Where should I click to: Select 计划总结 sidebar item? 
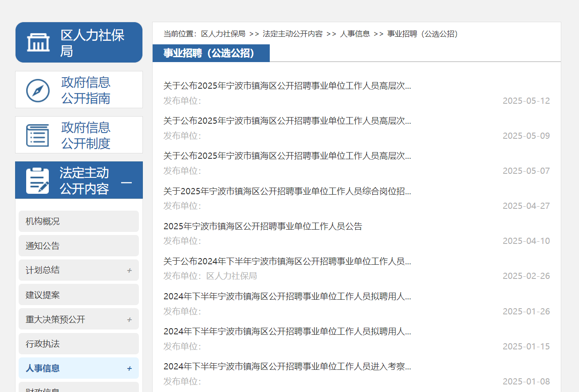pyautogui.click(x=79, y=270)
